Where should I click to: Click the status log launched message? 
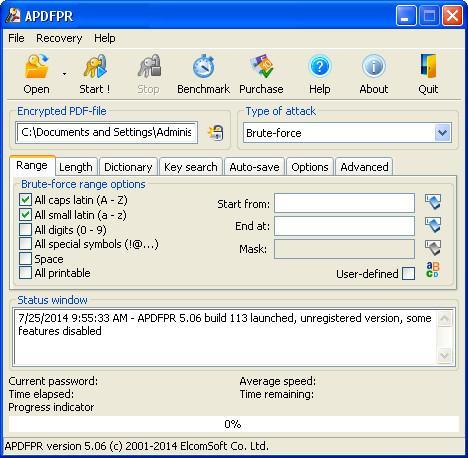coord(225,324)
